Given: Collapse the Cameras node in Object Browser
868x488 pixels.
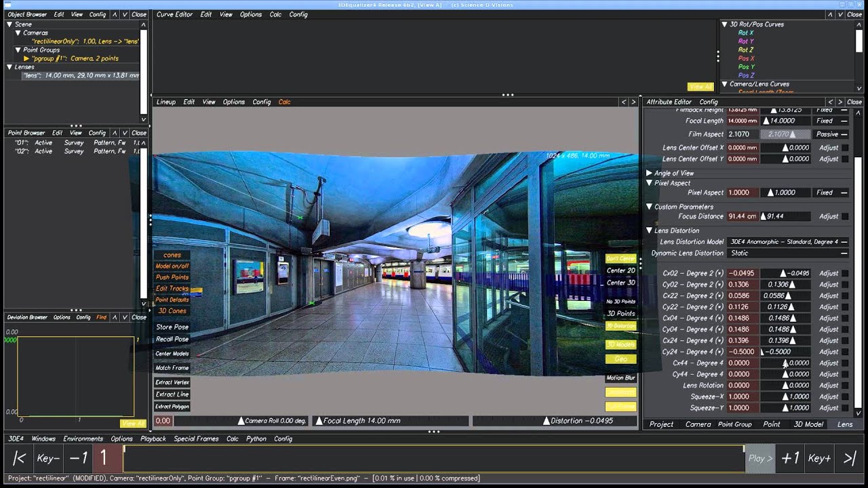Looking at the screenshot, I should [18, 33].
